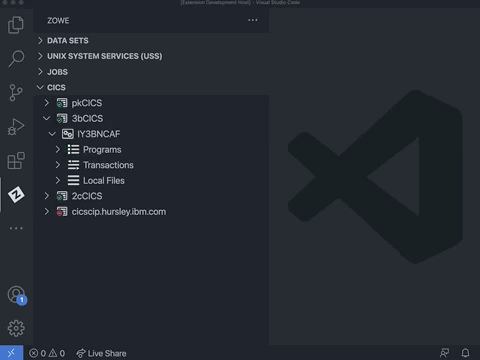Select the 3bCICS tree row label
Screen dimensions: 480x360
[x=87, y=118]
